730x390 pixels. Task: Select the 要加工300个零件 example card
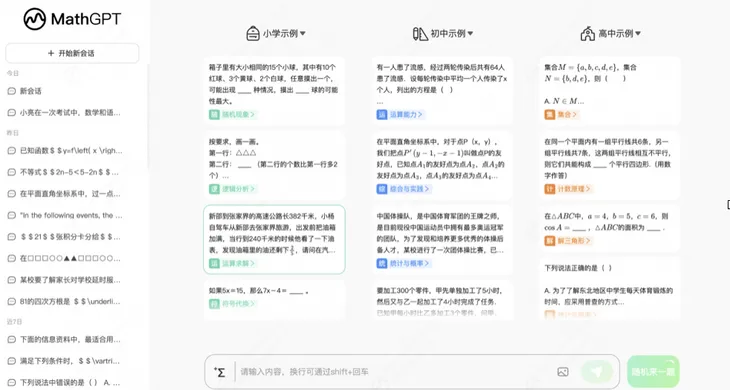[442, 300]
